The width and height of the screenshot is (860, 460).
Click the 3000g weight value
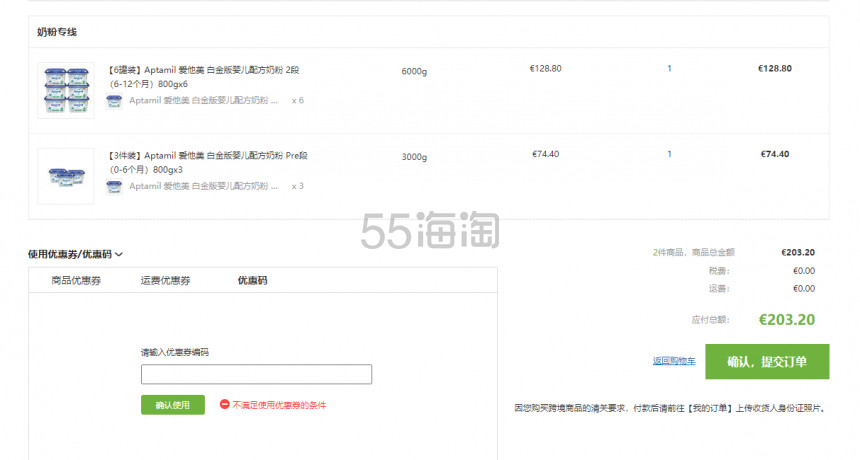[x=414, y=157]
